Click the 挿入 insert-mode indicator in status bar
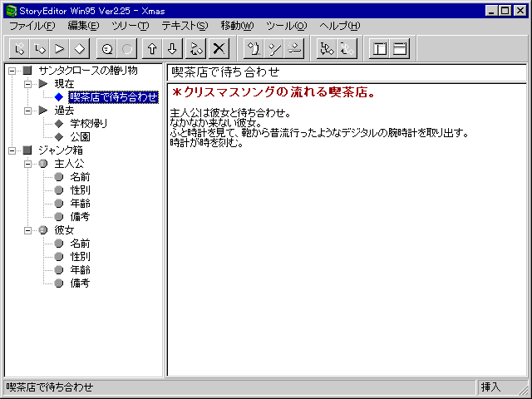532x399 pixels. pos(491,387)
